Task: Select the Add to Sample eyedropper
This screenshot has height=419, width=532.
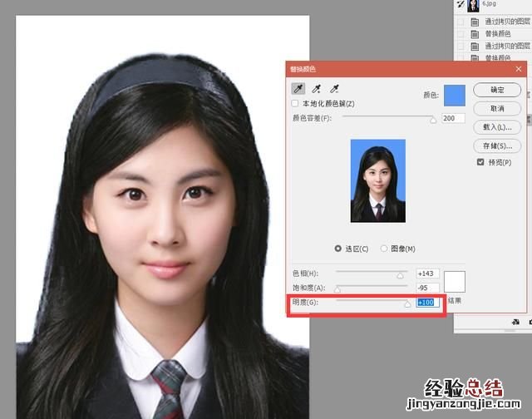Action: click(316, 89)
